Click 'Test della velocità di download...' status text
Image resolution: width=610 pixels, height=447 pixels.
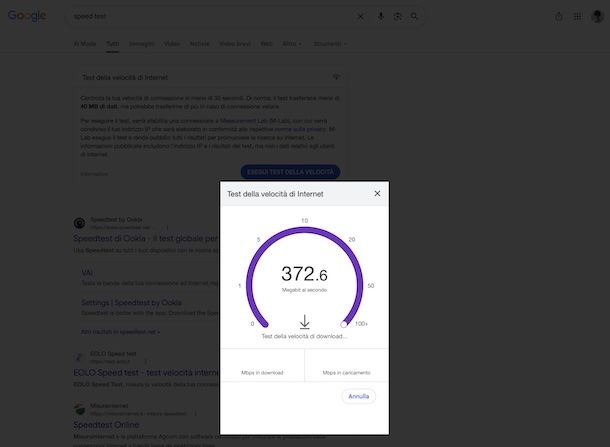[x=304, y=336]
